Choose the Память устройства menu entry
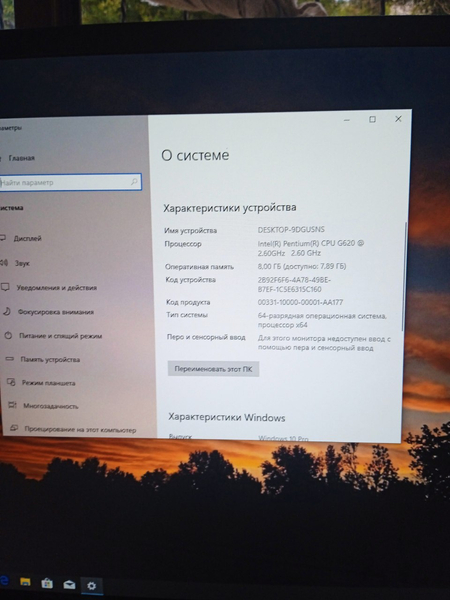This screenshot has width=450, height=600. [50, 359]
